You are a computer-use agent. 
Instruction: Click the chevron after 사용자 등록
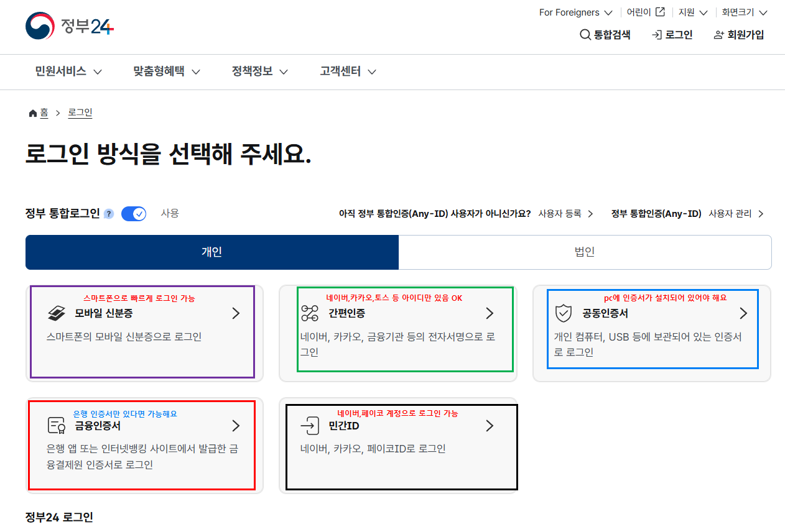(590, 214)
